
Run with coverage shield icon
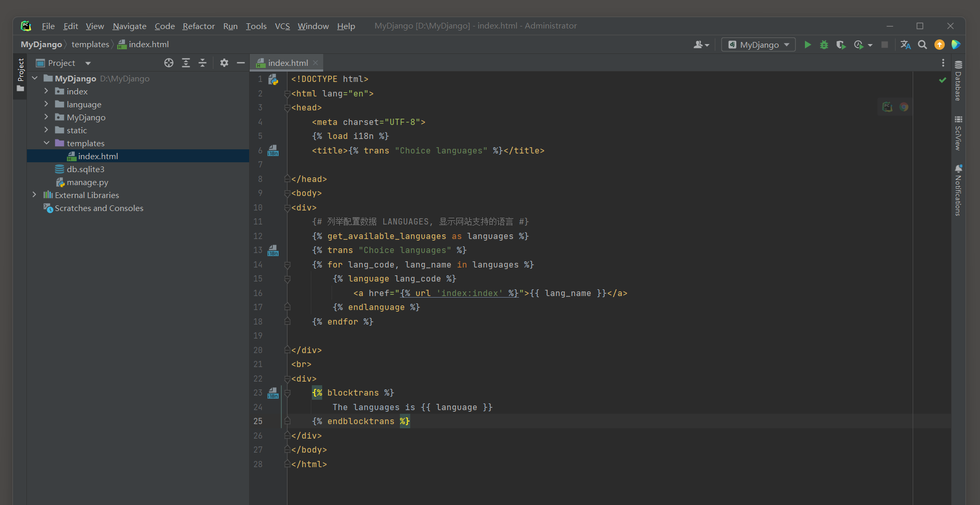[x=841, y=45]
